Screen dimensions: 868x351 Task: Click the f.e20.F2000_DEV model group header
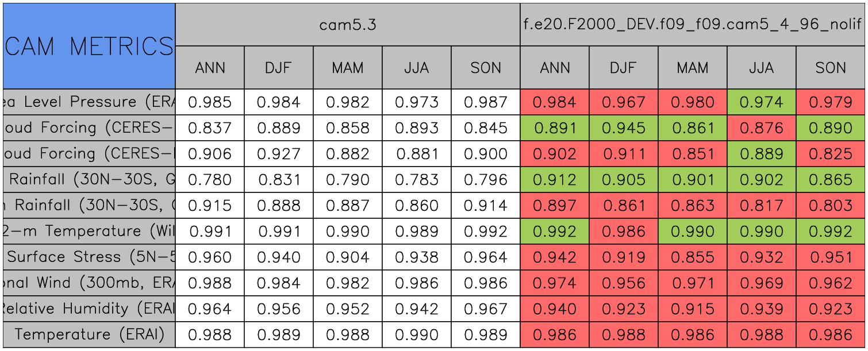click(x=693, y=25)
